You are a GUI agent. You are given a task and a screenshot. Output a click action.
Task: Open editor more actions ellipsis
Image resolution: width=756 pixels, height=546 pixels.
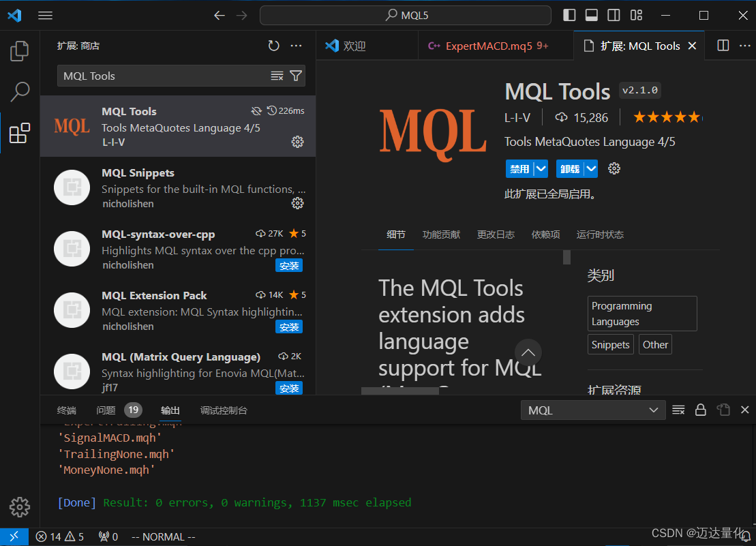[745, 46]
